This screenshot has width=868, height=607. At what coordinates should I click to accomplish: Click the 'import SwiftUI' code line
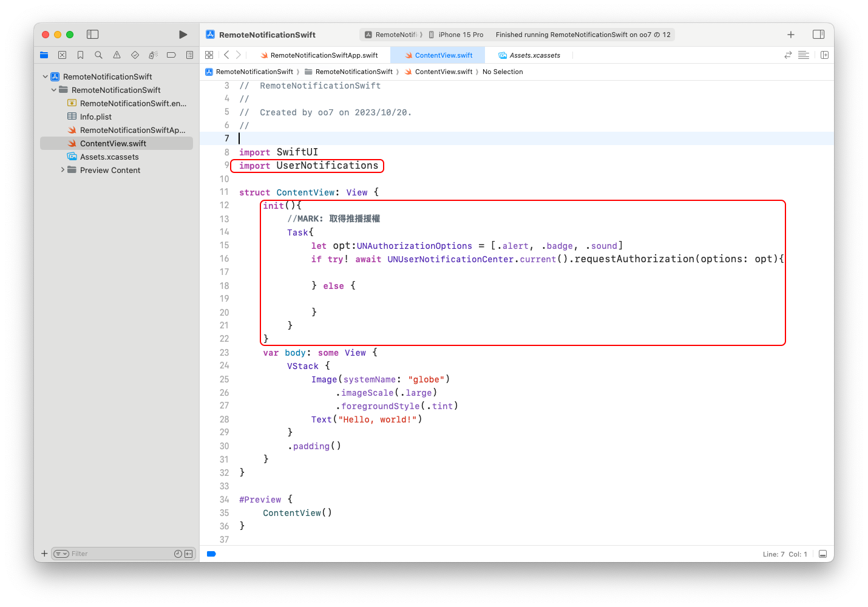tap(279, 152)
